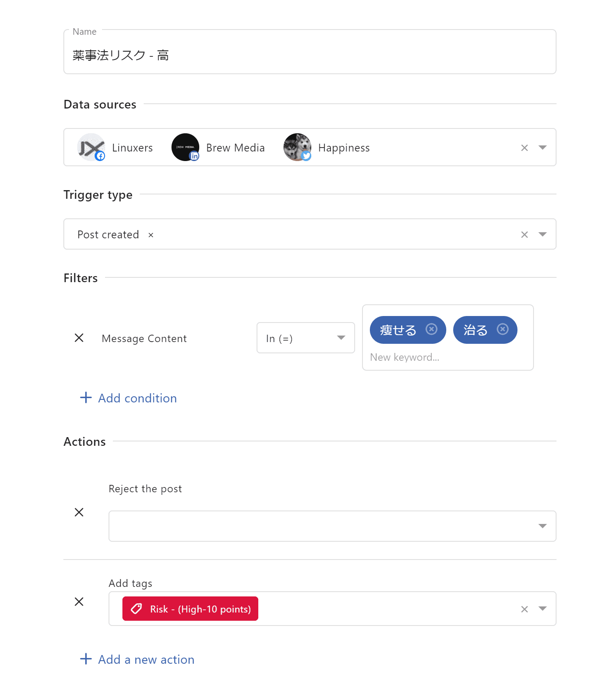Click the Name input field
616x675 pixels.
(310, 56)
